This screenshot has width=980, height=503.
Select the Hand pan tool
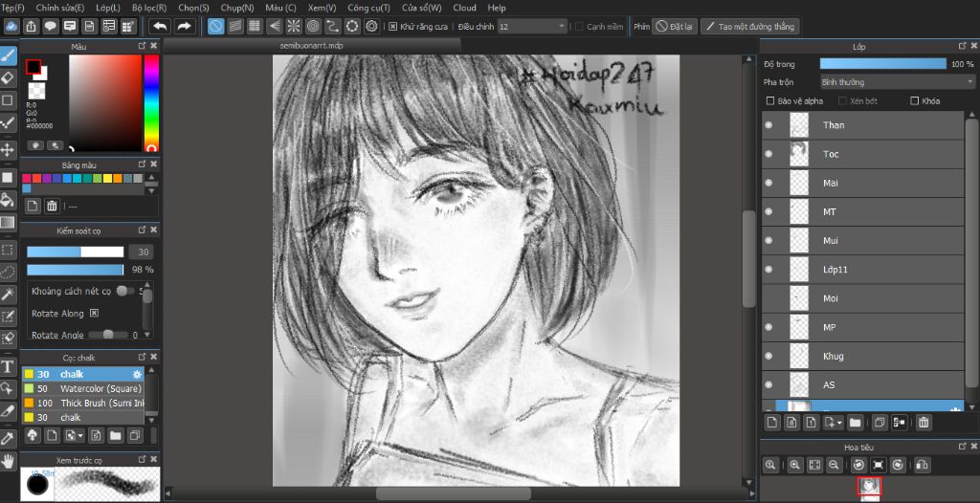8,461
